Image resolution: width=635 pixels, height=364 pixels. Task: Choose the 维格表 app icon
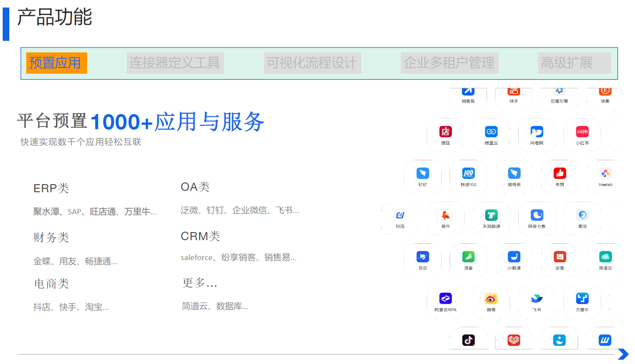click(514, 173)
